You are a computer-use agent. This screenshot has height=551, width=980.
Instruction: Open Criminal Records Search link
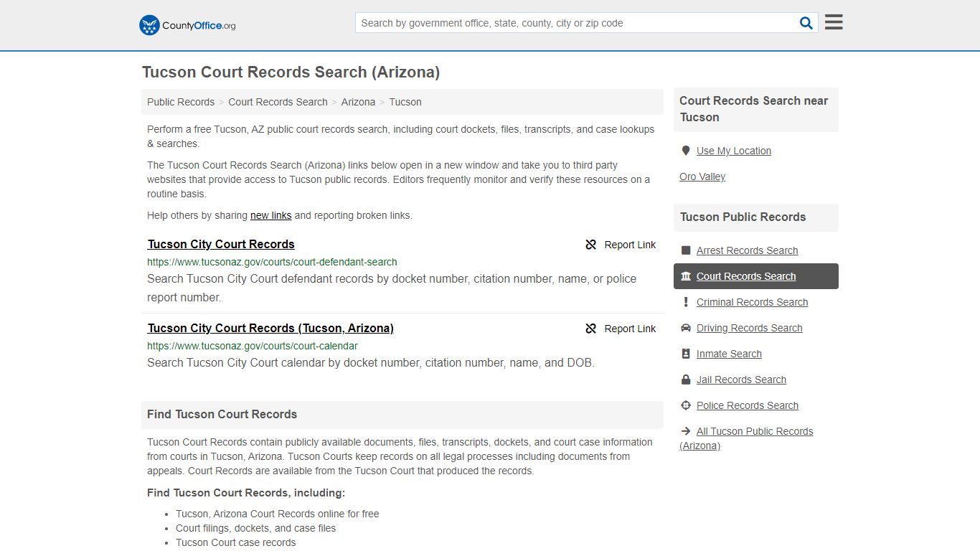(752, 302)
